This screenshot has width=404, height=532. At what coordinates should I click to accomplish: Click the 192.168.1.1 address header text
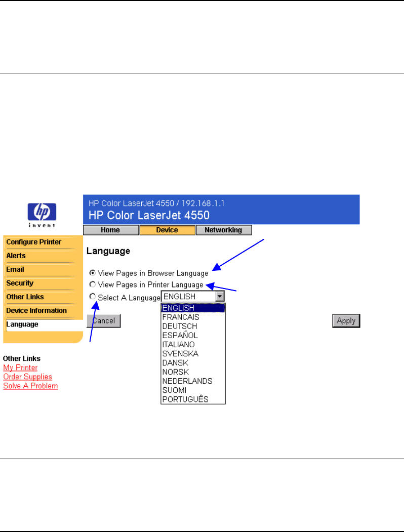click(203, 203)
